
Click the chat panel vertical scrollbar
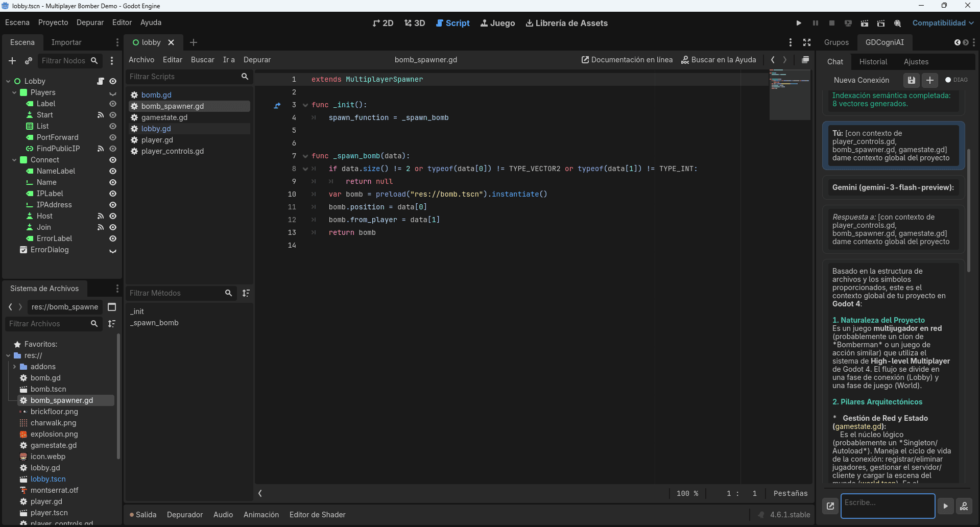(968, 209)
